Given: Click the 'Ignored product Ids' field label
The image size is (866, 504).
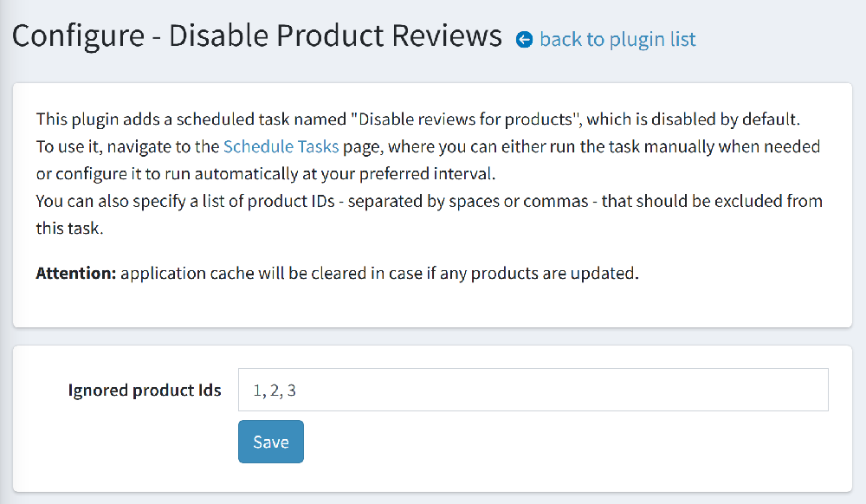Looking at the screenshot, I should coord(145,391).
